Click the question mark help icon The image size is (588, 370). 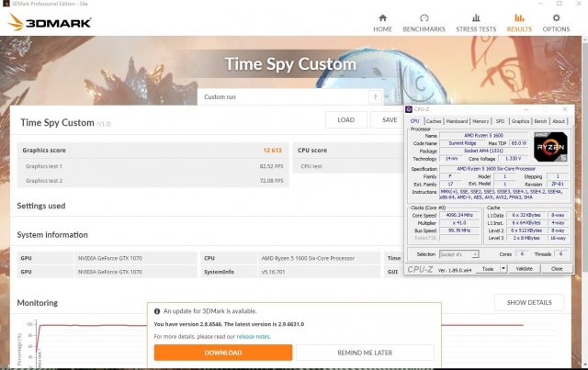pos(374,96)
